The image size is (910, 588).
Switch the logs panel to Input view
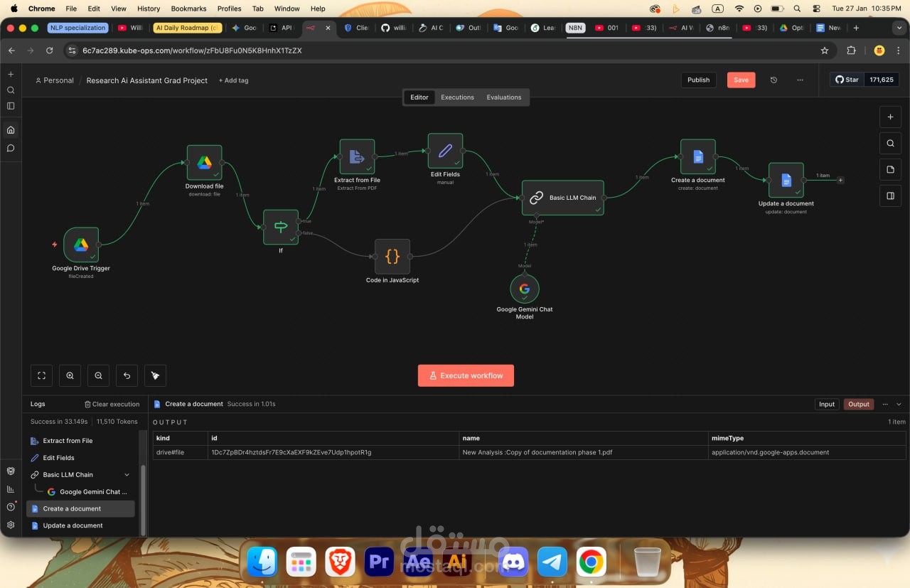[x=827, y=404]
